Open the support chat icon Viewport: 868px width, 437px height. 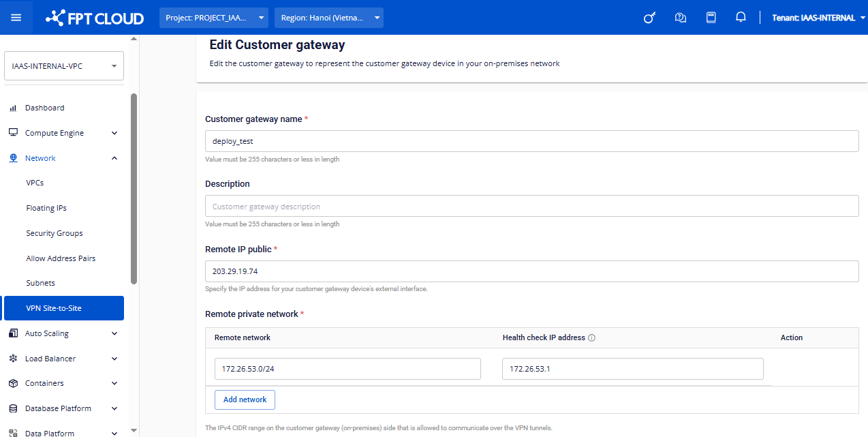[680, 18]
